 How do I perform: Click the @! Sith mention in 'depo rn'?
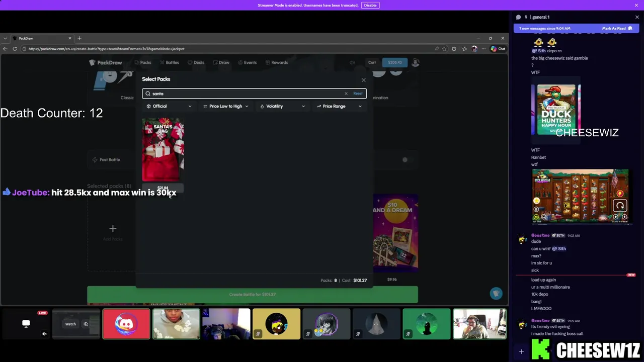click(x=538, y=51)
